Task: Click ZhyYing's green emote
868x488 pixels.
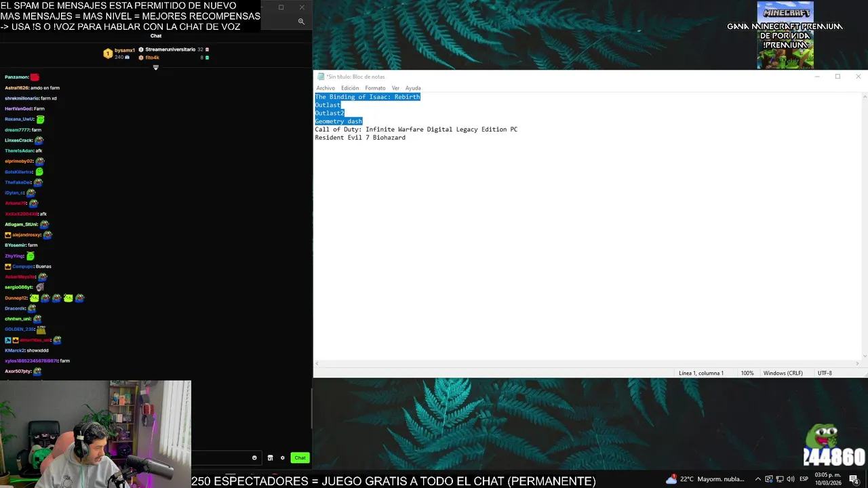Action: tap(31, 256)
